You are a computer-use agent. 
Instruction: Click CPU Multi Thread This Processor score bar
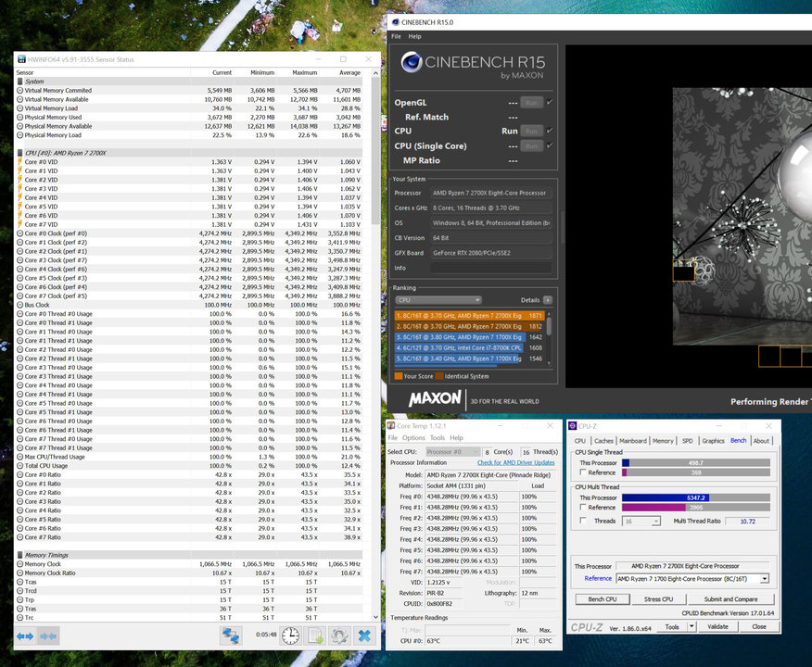pos(696,497)
